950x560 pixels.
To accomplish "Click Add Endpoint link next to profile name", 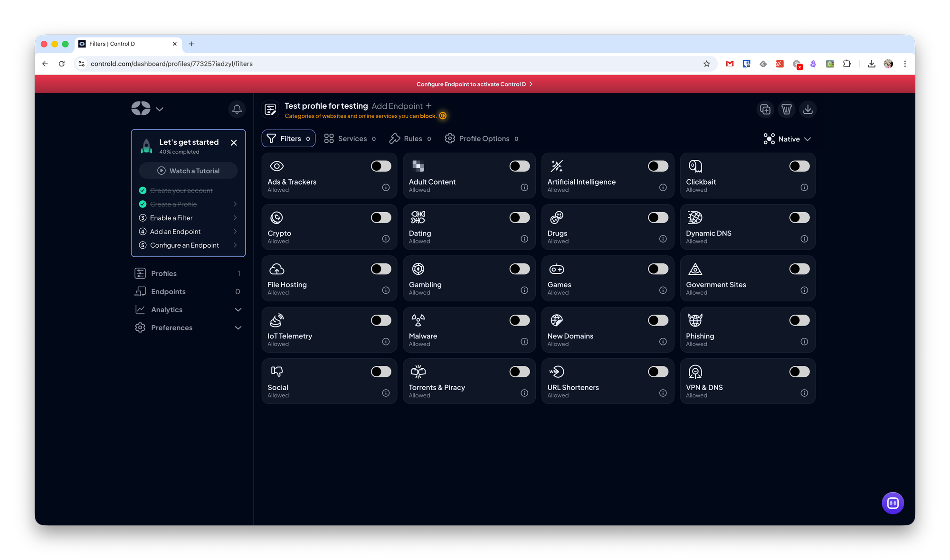I will pos(401,106).
